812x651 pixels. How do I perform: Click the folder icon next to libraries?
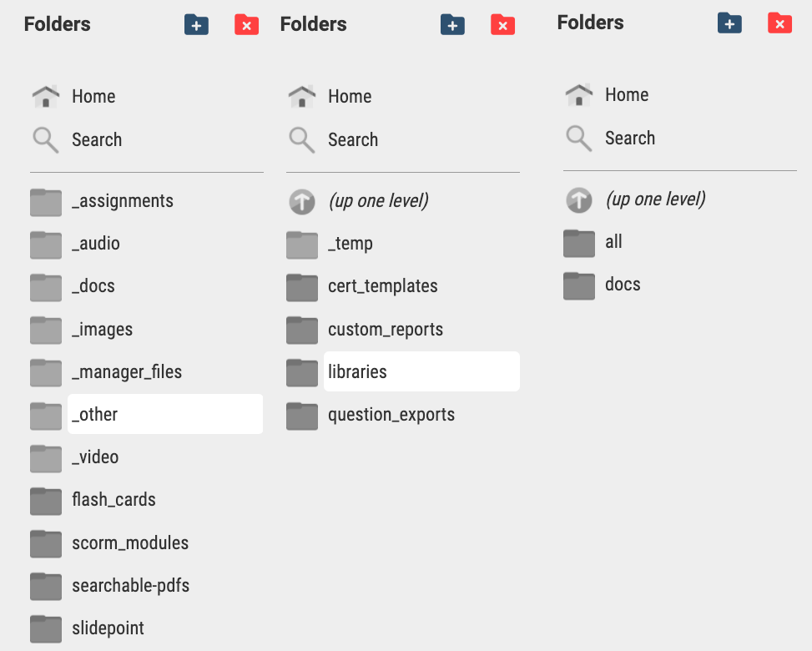click(301, 372)
